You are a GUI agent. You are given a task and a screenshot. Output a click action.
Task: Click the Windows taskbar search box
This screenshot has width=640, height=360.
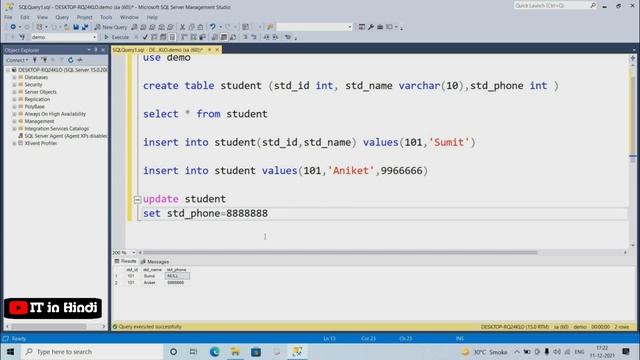click(x=93, y=351)
